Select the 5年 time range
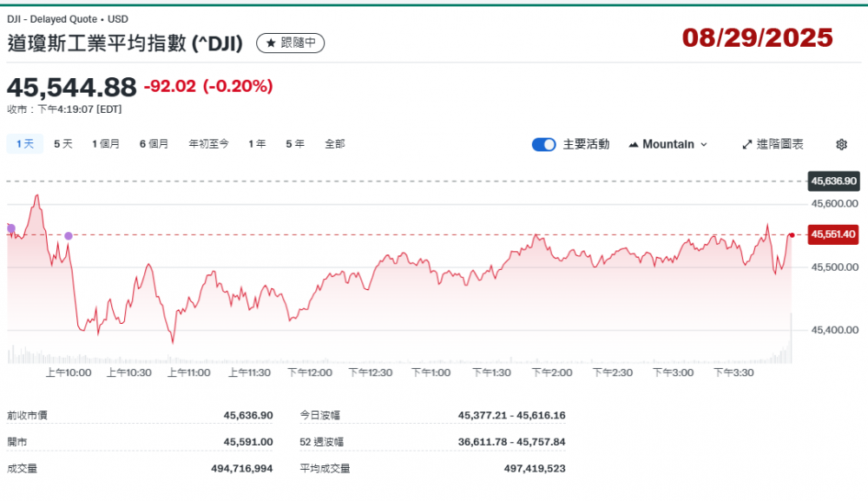This screenshot has width=868, height=501. pyautogui.click(x=295, y=144)
